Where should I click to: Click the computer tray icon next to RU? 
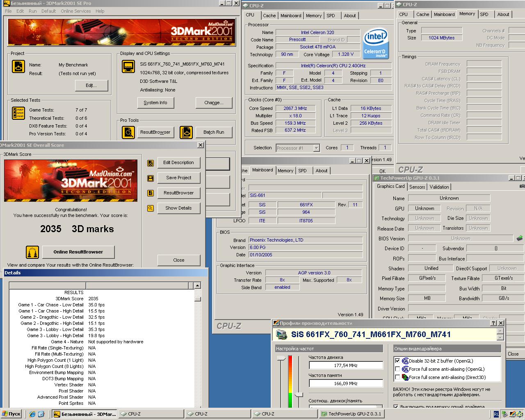[504, 414]
